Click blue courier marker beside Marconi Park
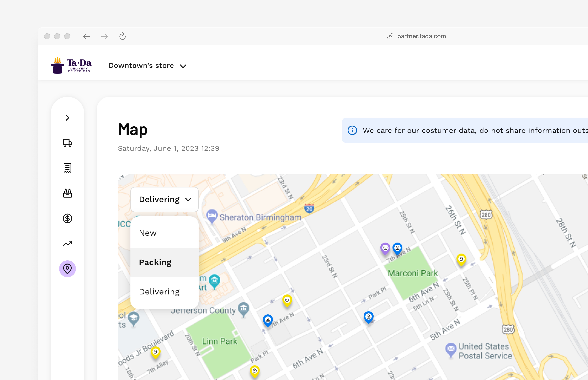This screenshot has height=380, width=588. [x=397, y=248]
